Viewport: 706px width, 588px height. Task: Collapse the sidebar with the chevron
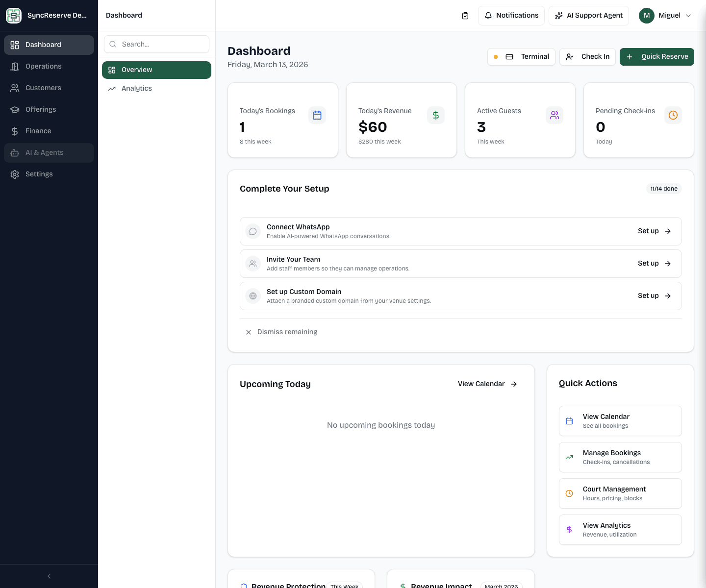(x=49, y=576)
